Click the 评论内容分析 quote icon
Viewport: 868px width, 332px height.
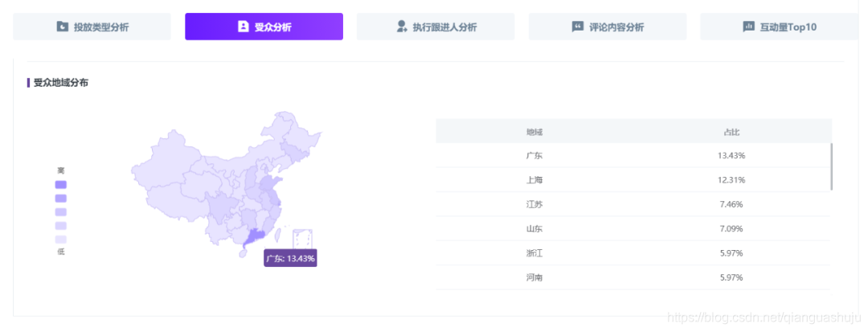pos(577,27)
